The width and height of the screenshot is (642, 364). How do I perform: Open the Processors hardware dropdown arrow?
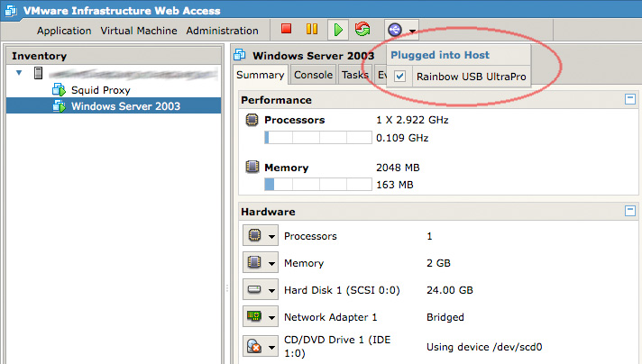(x=272, y=236)
